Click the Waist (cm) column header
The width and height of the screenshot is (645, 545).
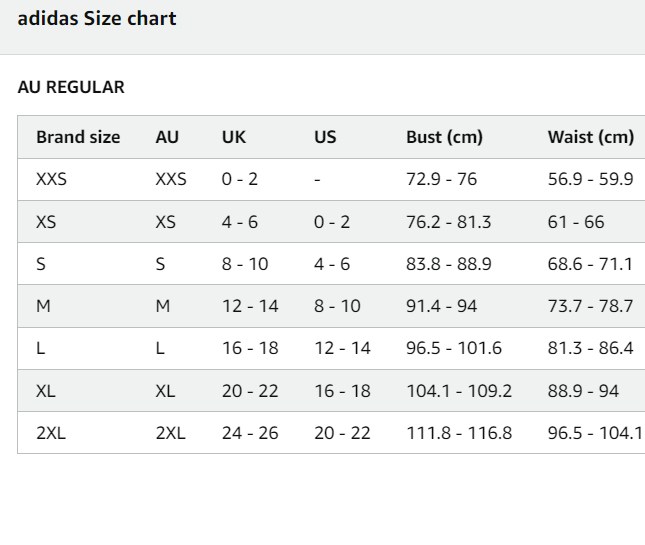pos(590,137)
